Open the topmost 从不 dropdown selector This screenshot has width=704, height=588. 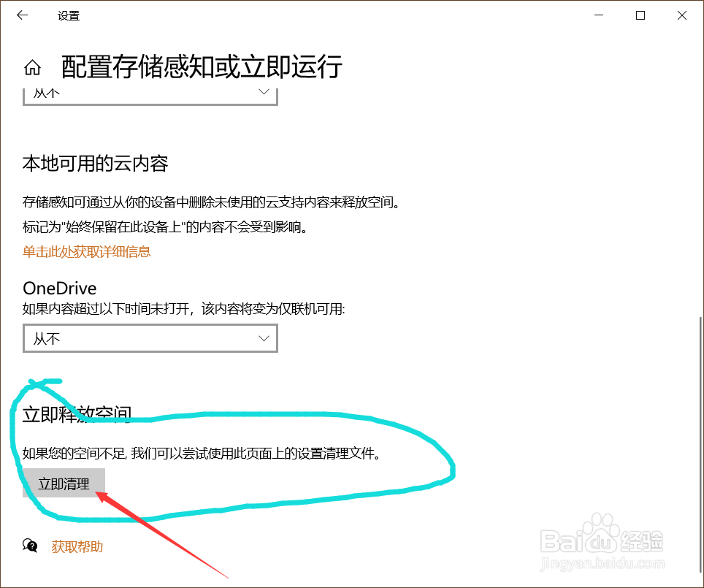[150, 93]
